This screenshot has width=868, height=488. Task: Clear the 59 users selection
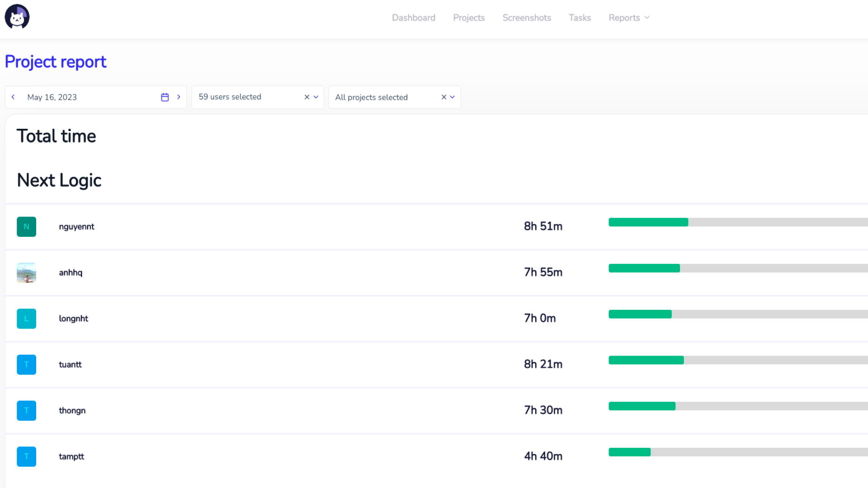[307, 97]
